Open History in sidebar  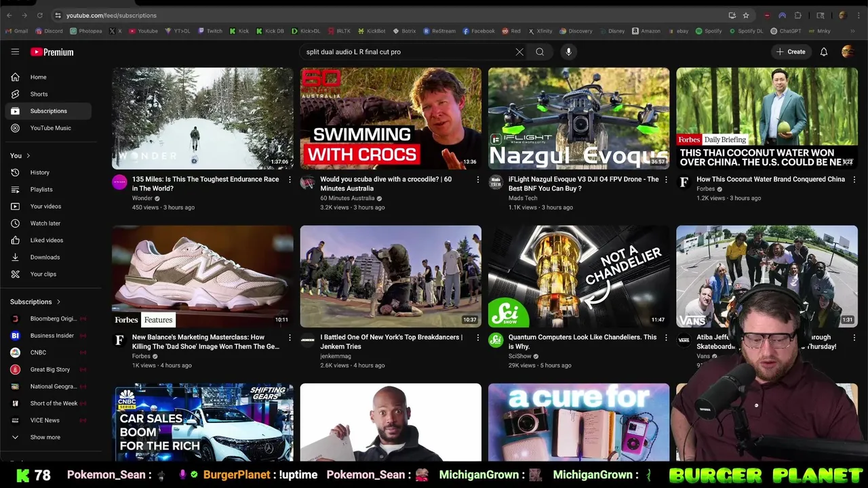point(47,172)
